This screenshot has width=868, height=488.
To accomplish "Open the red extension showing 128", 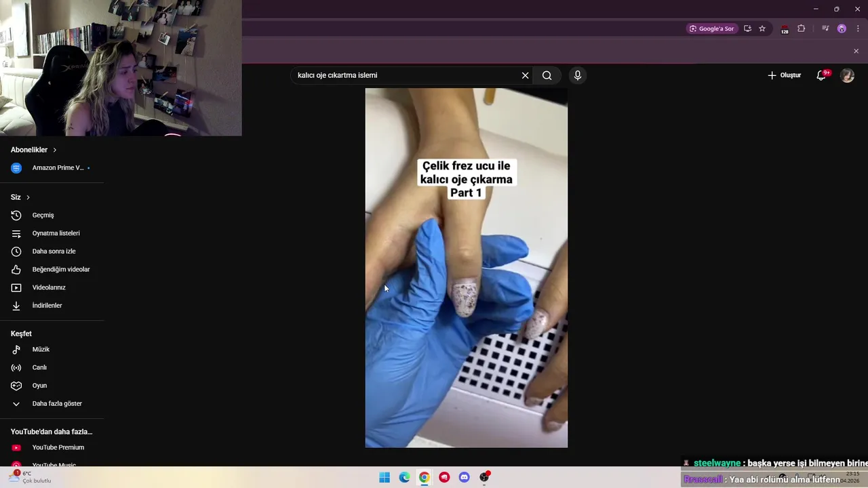I will [785, 29].
